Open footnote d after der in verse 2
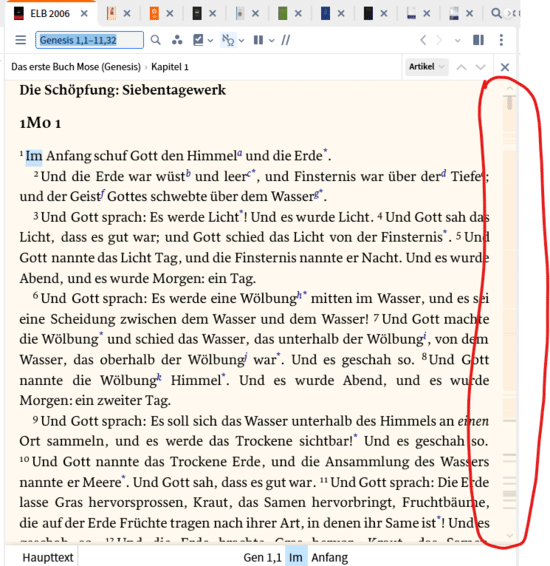The image size is (550, 566). click(x=444, y=173)
